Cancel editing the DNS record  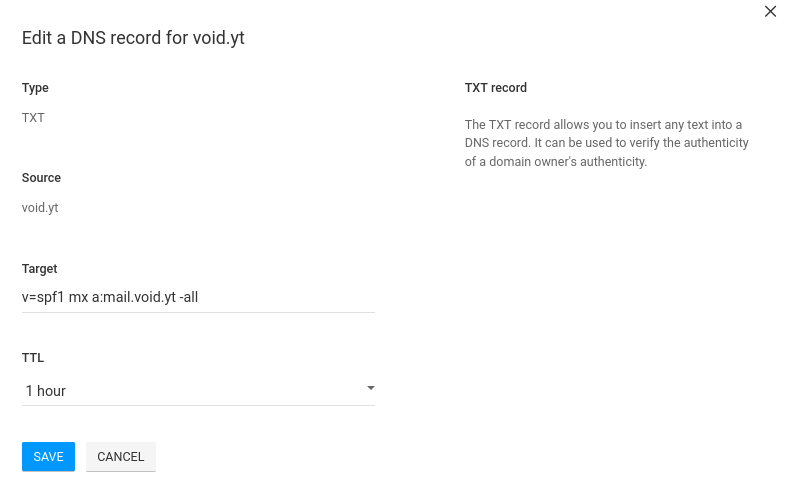tap(121, 456)
